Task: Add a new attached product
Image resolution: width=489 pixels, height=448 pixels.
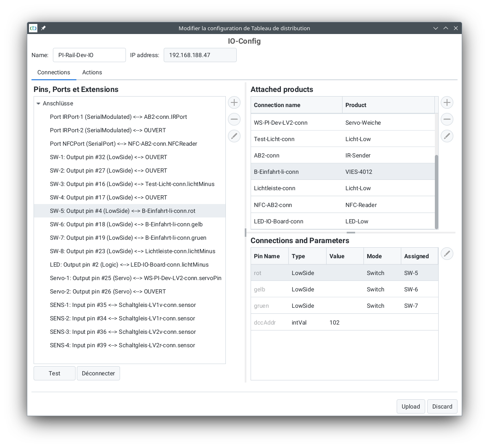Action: coord(447,102)
